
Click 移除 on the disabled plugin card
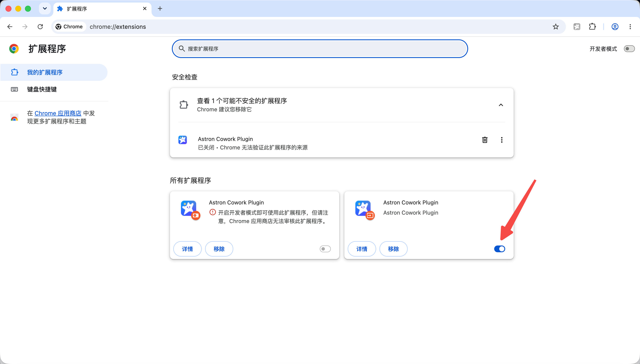point(219,249)
